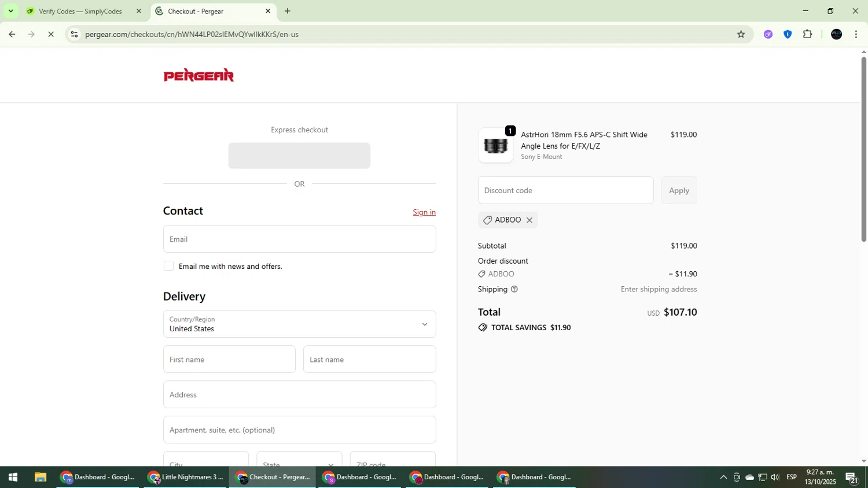Click the Sign in link
This screenshot has height=488, width=868.
pos(424,212)
